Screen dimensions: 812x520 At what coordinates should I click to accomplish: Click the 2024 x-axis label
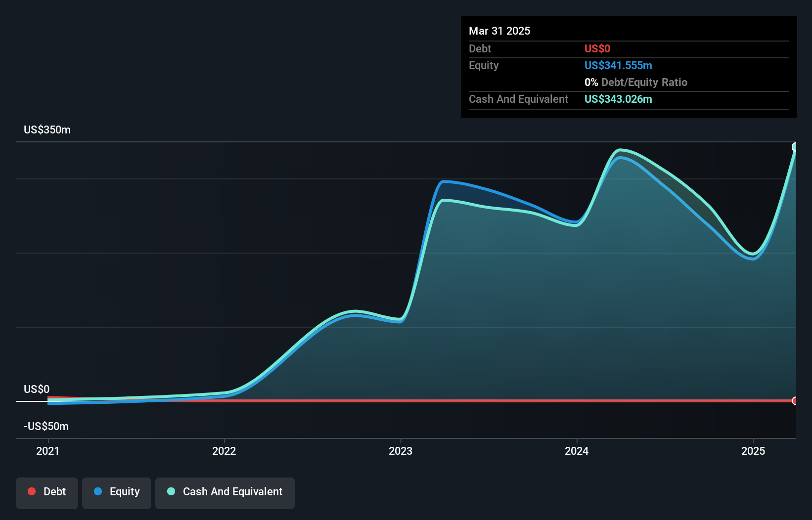tap(577, 451)
